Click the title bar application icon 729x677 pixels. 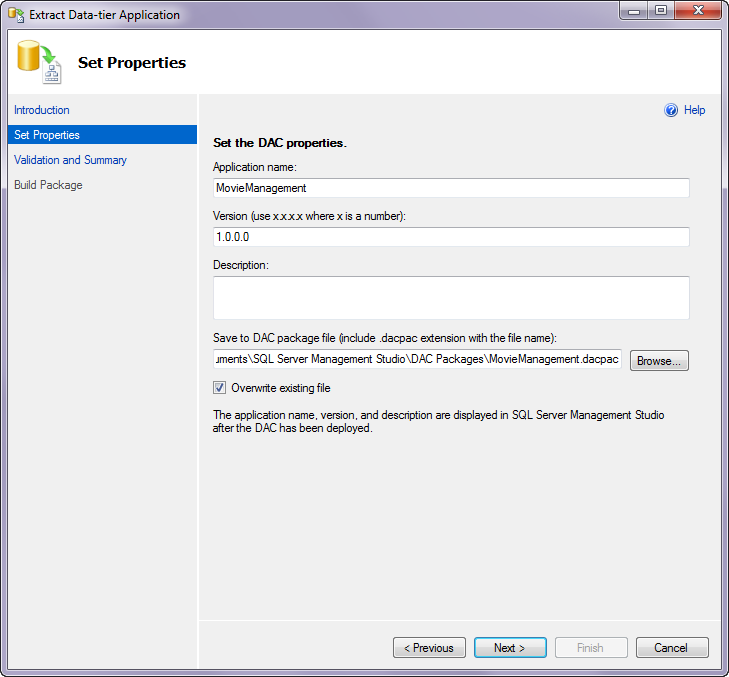tap(16, 14)
